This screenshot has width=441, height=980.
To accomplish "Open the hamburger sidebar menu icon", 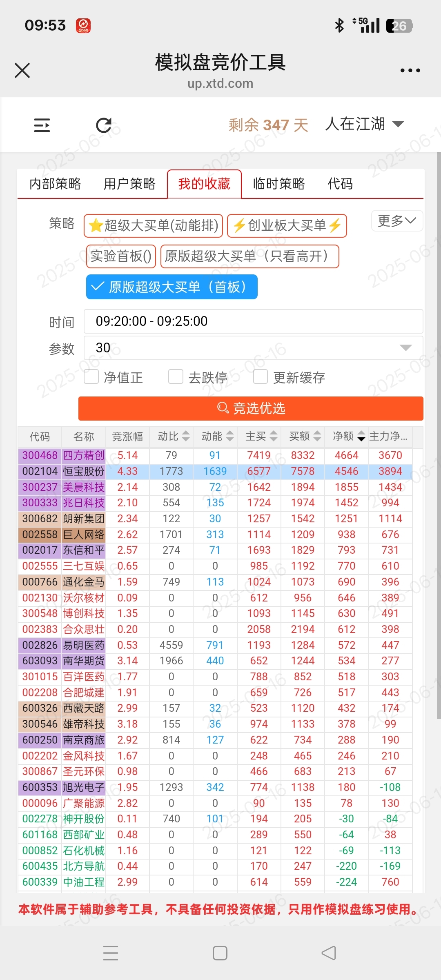I will [x=42, y=125].
